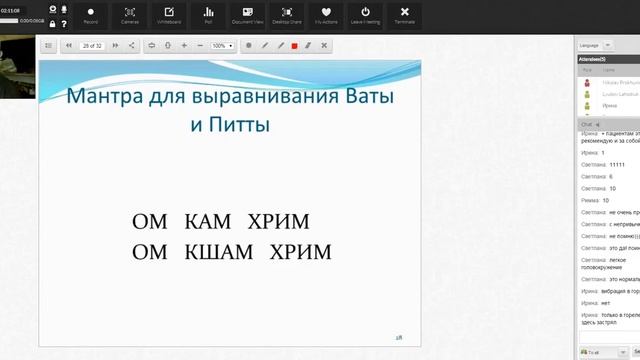
Task: Open the Whiteboard tool
Action: tap(169, 16)
